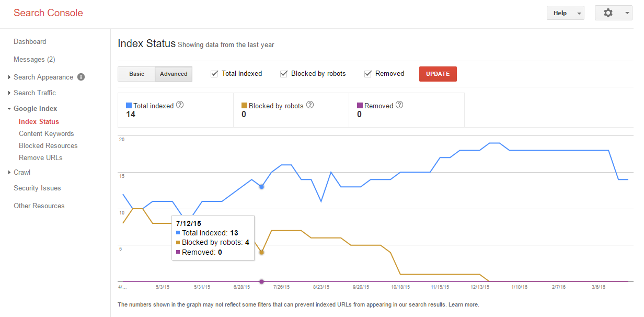Click the purple Removed data point

coord(261,281)
